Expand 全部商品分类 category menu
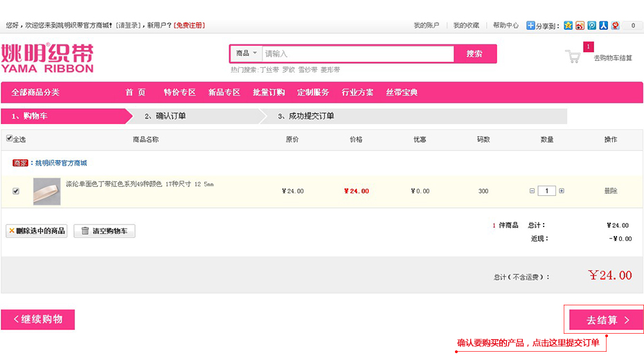The height and width of the screenshot is (358, 644). click(35, 92)
